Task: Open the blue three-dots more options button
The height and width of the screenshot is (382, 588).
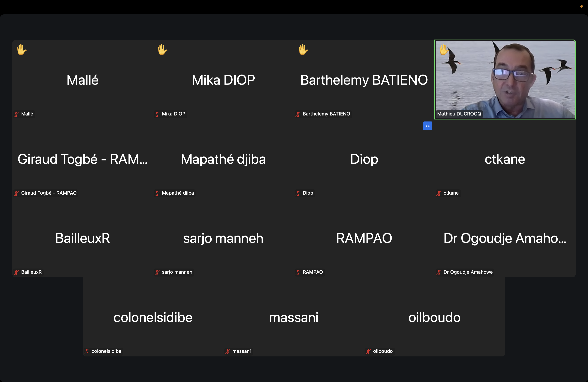Action: click(428, 126)
